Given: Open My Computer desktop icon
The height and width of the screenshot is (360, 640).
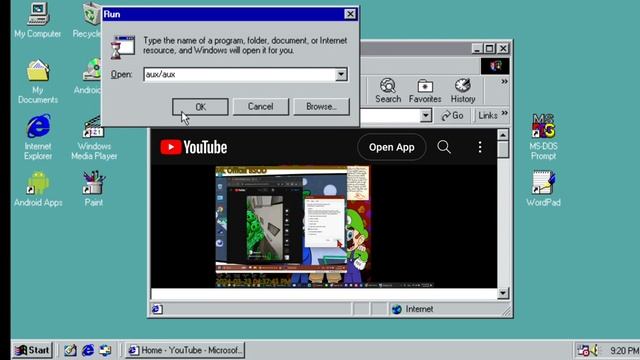Looking at the screenshot, I should click(38, 20).
